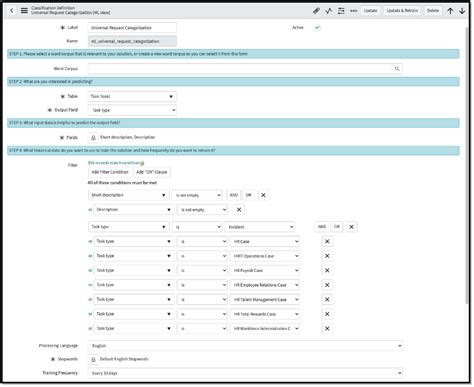The height and width of the screenshot is (387, 474).
Task: Unlock the Fields list with lock icon
Action: click(93, 137)
